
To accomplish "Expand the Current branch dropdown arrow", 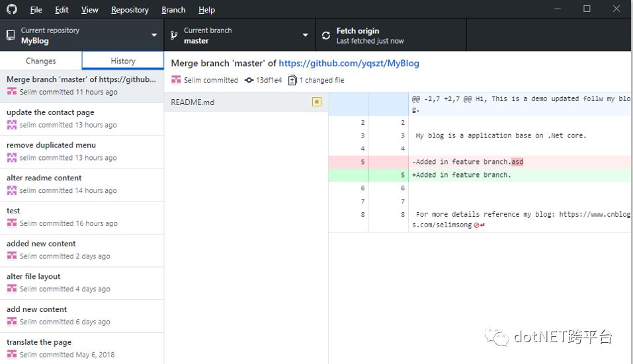I will (305, 35).
